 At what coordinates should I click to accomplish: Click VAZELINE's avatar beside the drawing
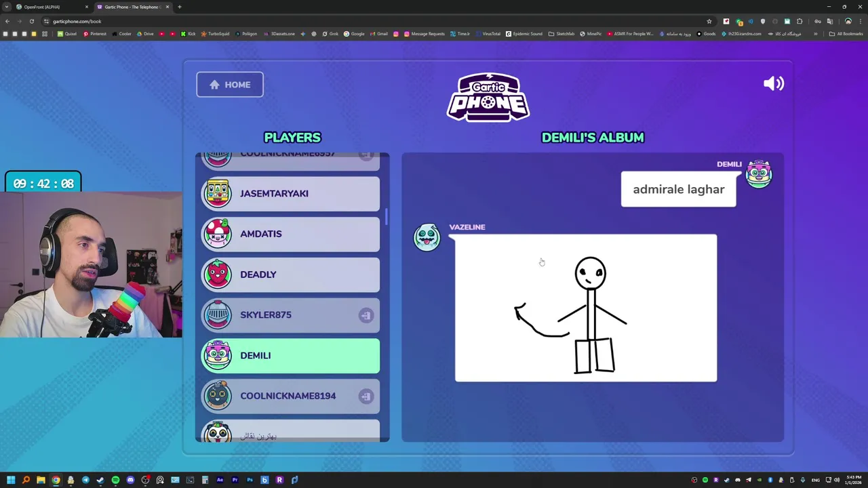coord(427,237)
